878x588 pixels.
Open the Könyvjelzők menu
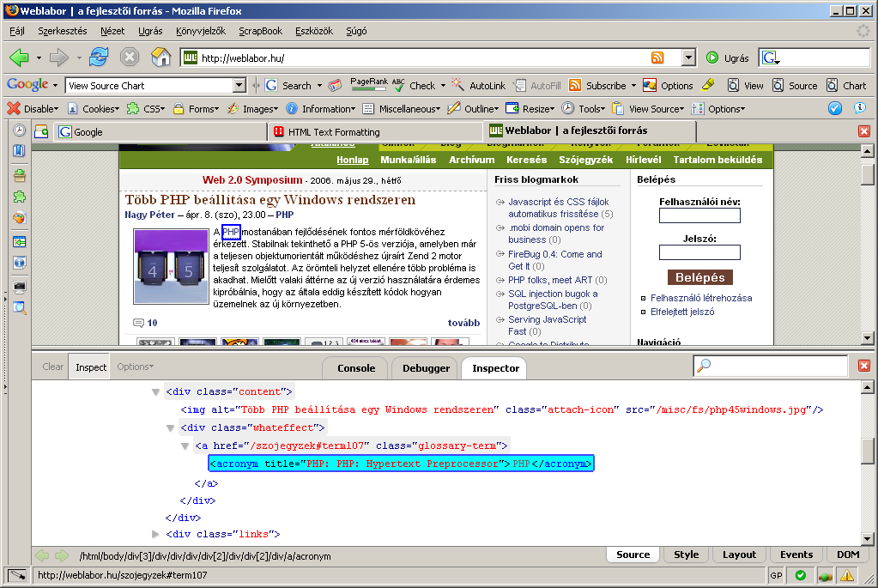[201, 31]
